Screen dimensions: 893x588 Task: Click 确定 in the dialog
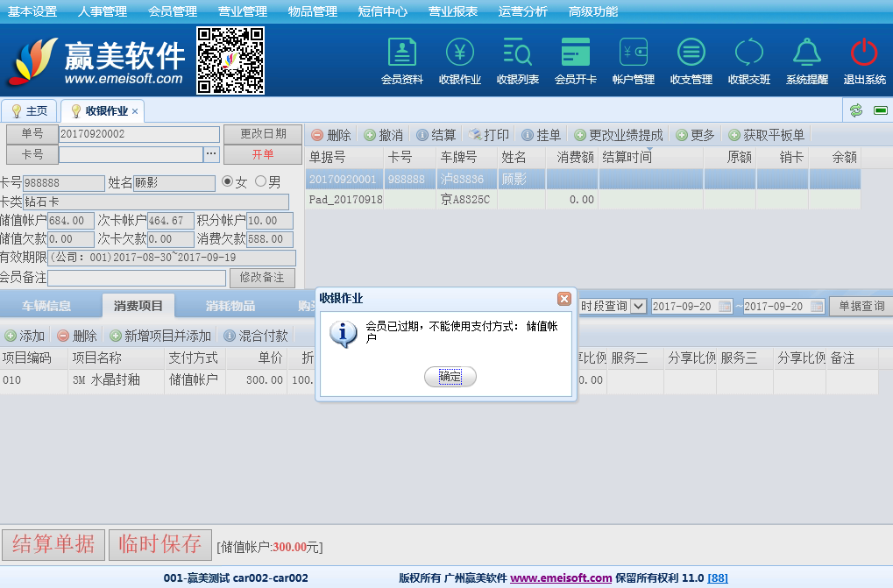pyautogui.click(x=450, y=376)
